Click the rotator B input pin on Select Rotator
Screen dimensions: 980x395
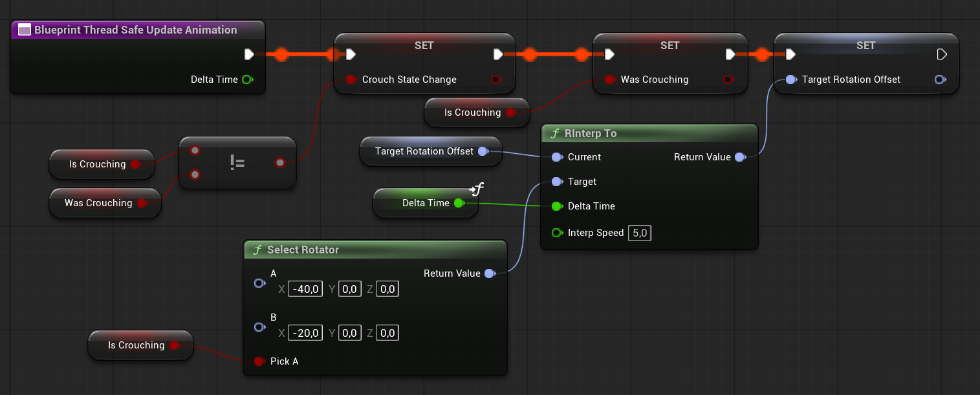tap(259, 327)
